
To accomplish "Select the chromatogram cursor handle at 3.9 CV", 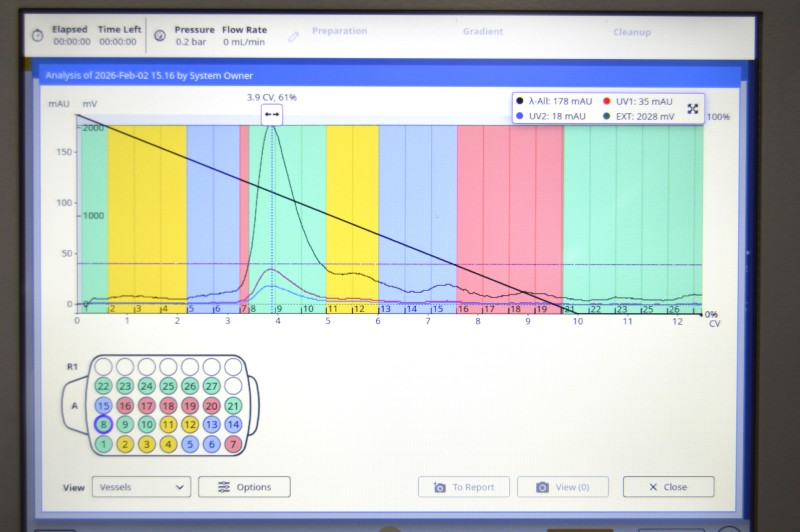I will [272, 115].
